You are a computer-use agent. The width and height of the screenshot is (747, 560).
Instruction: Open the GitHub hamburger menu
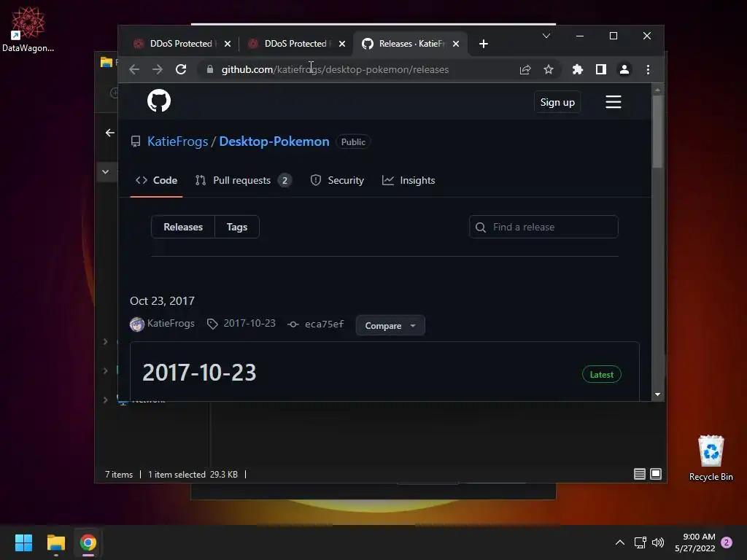(613, 102)
